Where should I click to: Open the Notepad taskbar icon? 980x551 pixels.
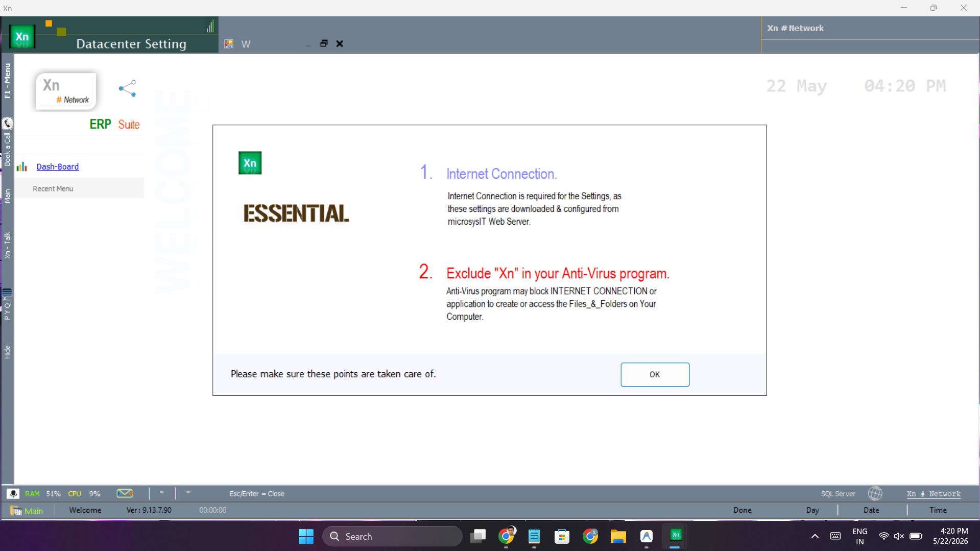point(534,536)
